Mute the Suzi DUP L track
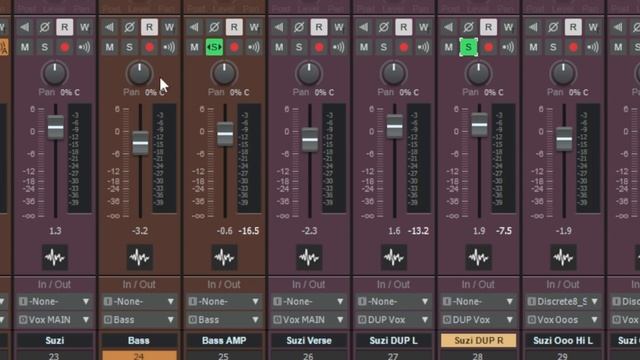640x360 pixels. point(364,47)
